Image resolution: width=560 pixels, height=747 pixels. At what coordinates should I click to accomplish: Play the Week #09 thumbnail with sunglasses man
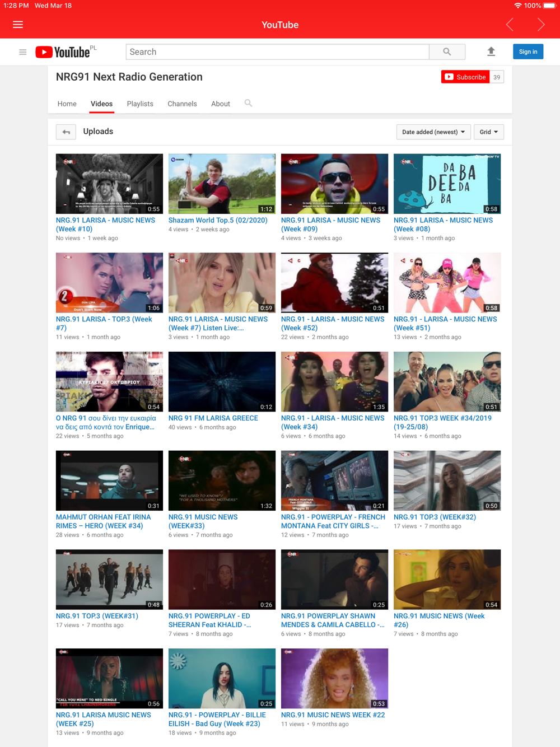(334, 184)
